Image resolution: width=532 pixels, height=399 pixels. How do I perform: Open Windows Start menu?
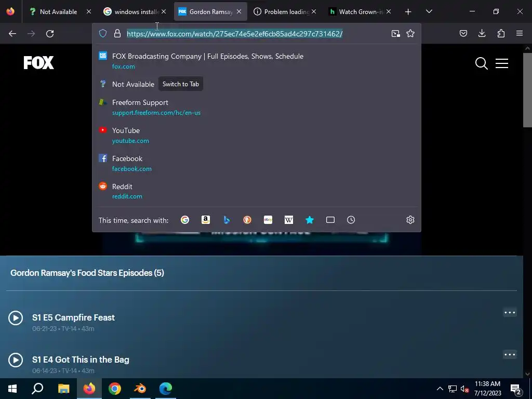click(12, 389)
